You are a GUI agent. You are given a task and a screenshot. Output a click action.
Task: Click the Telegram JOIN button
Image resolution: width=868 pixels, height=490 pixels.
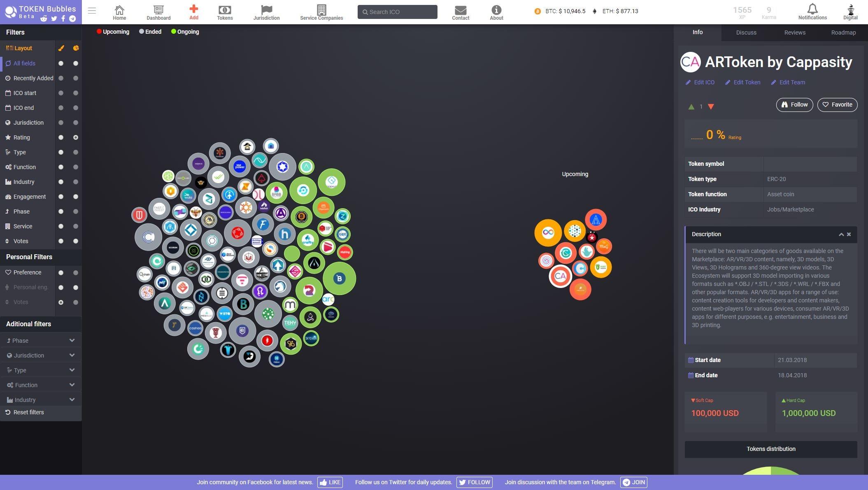(x=633, y=482)
